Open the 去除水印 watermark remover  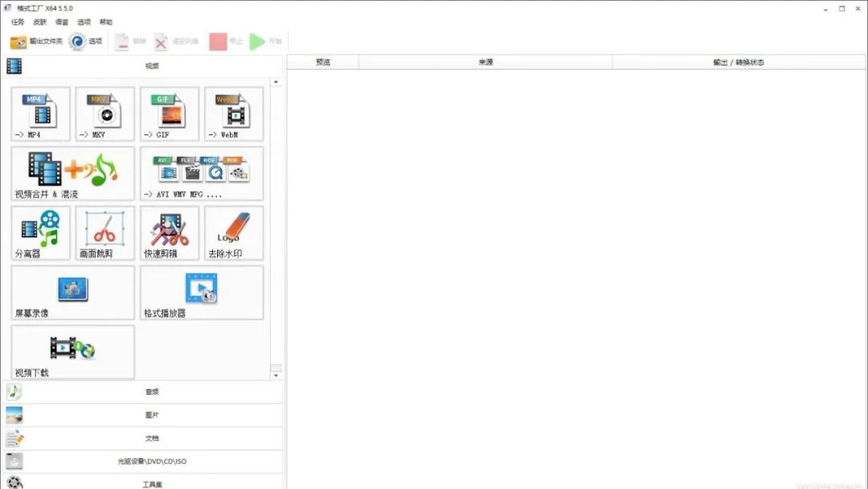click(x=234, y=233)
